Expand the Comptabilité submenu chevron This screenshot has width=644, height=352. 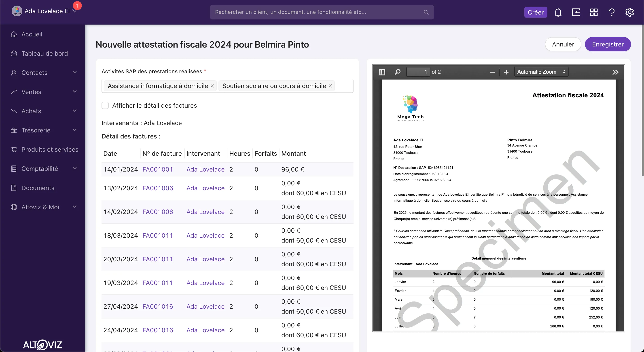[x=74, y=168]
